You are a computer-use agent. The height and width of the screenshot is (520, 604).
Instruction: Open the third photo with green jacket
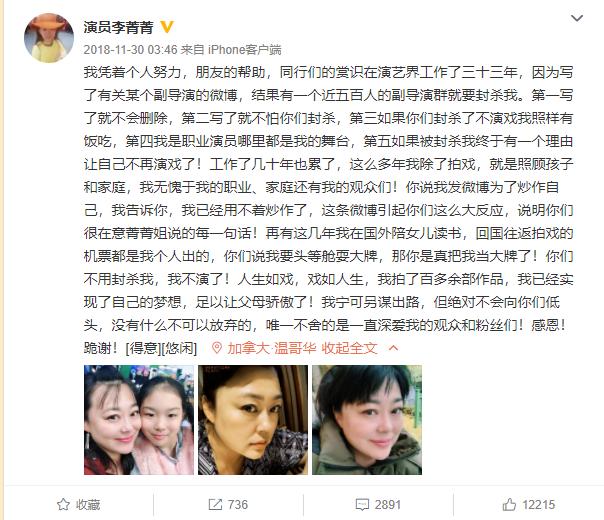[367, 420]
